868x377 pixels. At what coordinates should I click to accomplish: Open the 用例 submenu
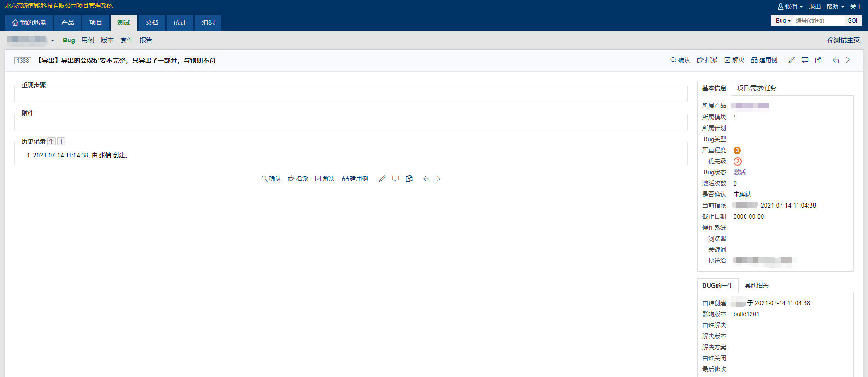click(x=88, y=41)
